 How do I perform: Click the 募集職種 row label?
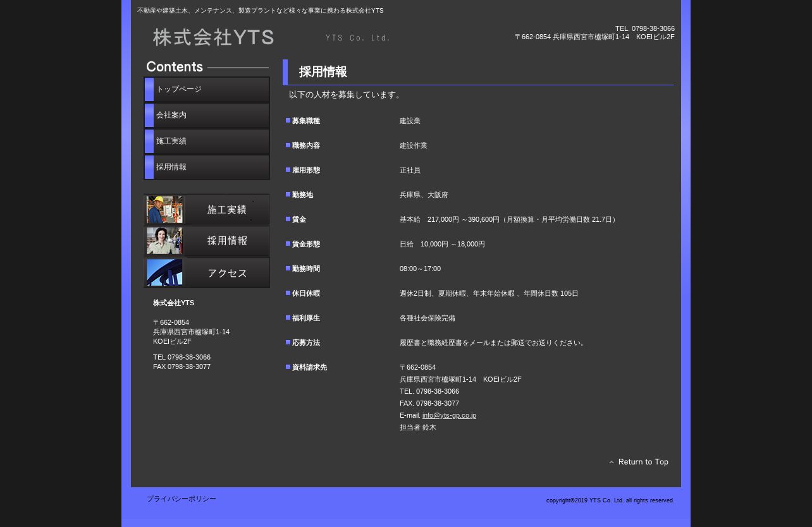306,121
